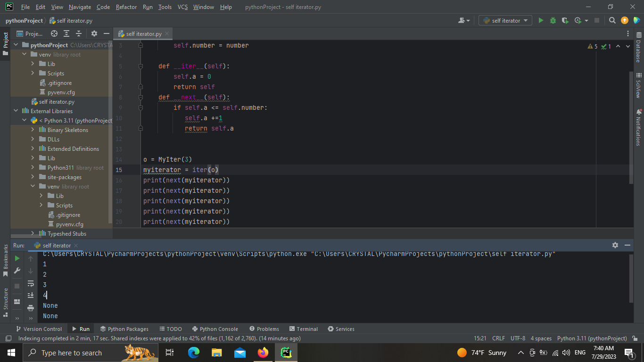Click the editor's vertical scrollbar
This screenshot has height=362, width=644.
tap(631, 127)
